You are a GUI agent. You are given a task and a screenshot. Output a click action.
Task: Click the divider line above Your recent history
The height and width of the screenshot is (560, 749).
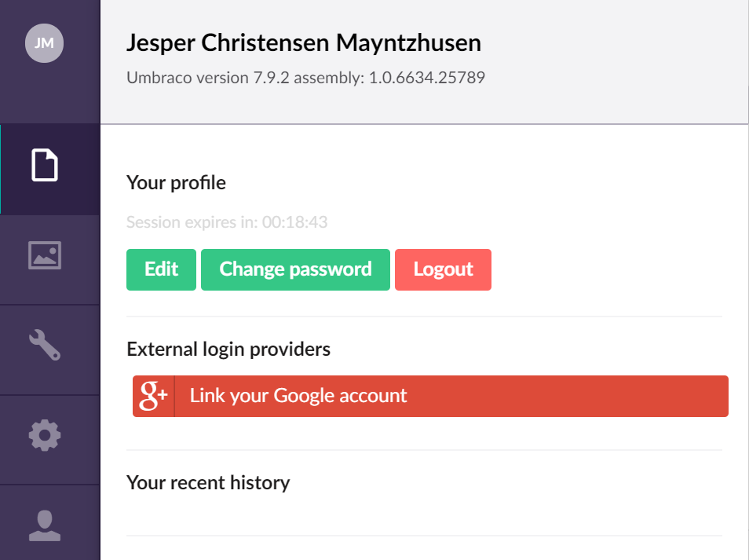pyautogui.click(x=424, y=449)
